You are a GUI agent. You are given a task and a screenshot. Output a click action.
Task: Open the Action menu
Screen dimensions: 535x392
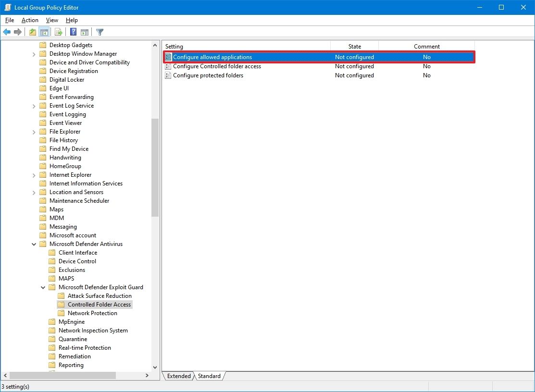30,20
